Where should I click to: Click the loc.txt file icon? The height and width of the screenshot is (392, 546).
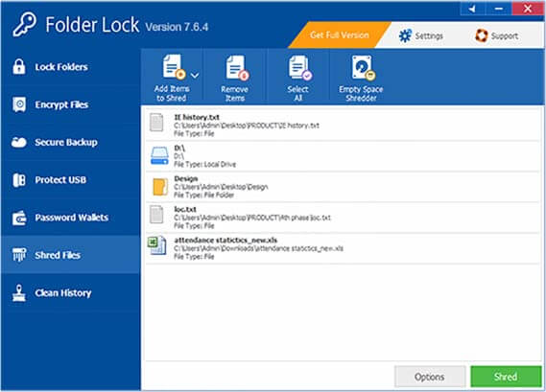click(156, 215)
